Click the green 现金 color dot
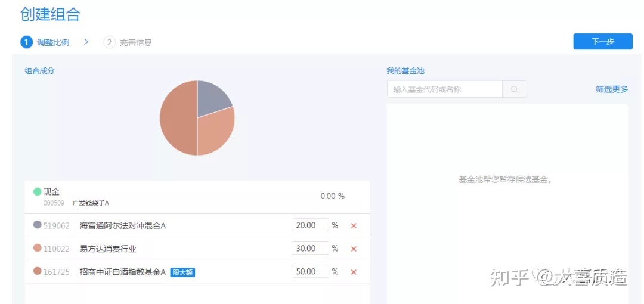 (x=37, y=192)
